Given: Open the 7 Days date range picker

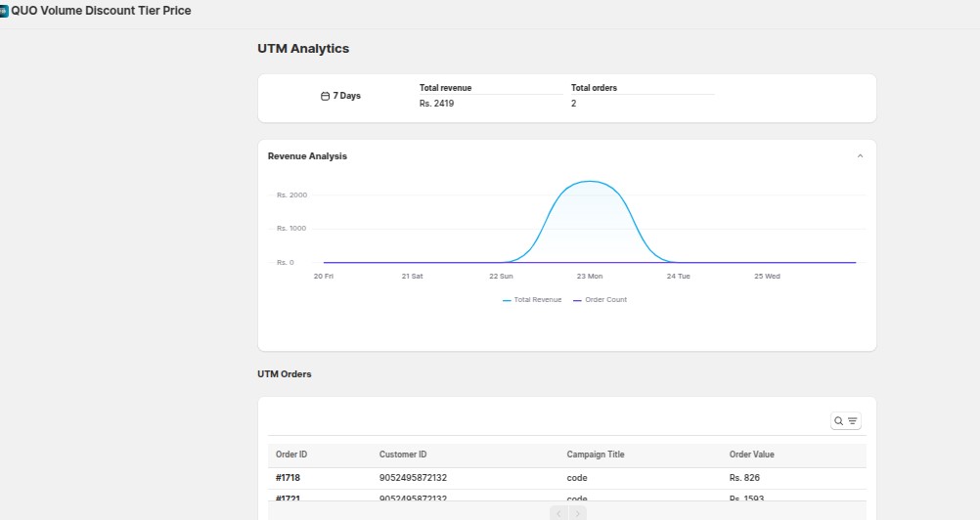Looking at the screenshot, I should 340,96.
